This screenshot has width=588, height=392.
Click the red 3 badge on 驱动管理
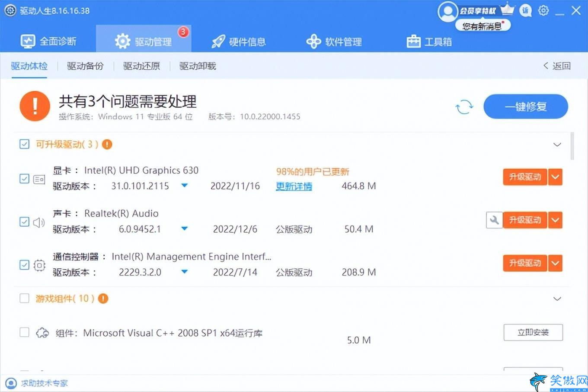(x=183, y=32)
